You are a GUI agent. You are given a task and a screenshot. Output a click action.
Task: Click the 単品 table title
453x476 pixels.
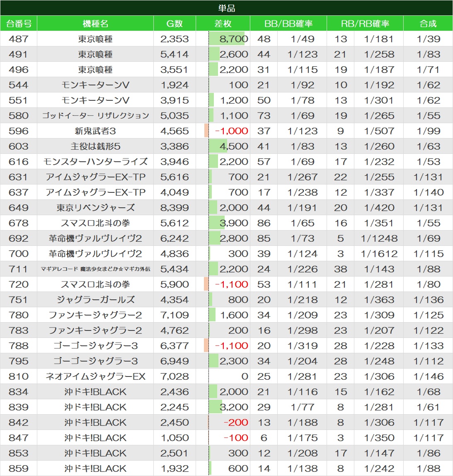tap(226, 8)
